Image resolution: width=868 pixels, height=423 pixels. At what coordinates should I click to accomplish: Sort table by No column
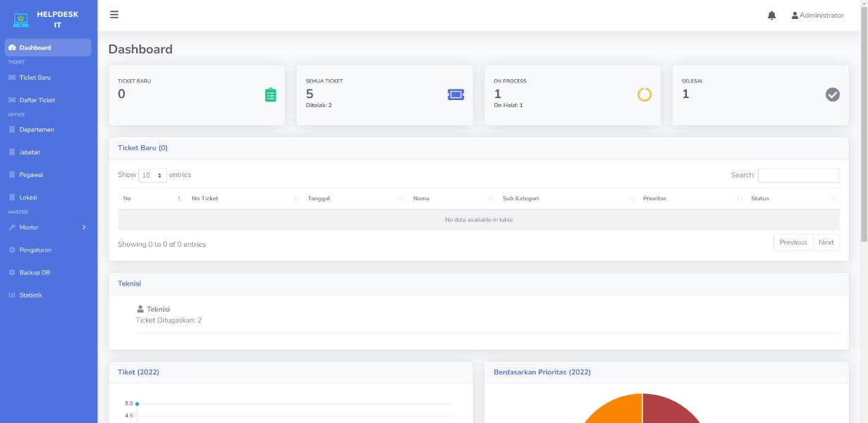click(152, 199)
